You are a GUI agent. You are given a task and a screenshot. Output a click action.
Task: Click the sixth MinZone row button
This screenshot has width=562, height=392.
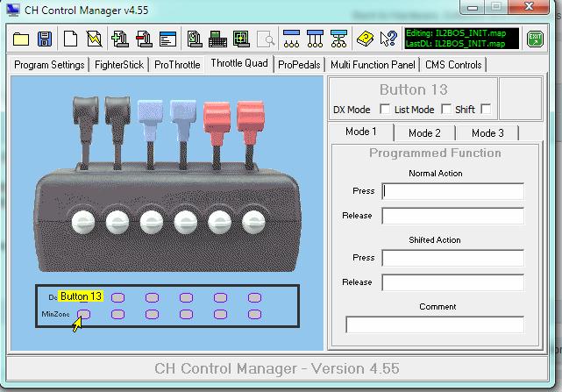[x=254, y=314]
